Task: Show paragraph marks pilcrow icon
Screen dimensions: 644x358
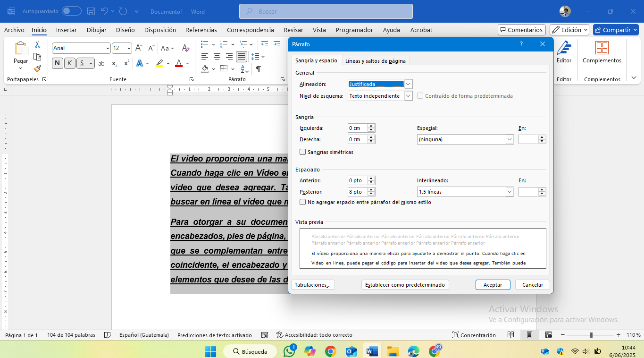Action: 259,69
